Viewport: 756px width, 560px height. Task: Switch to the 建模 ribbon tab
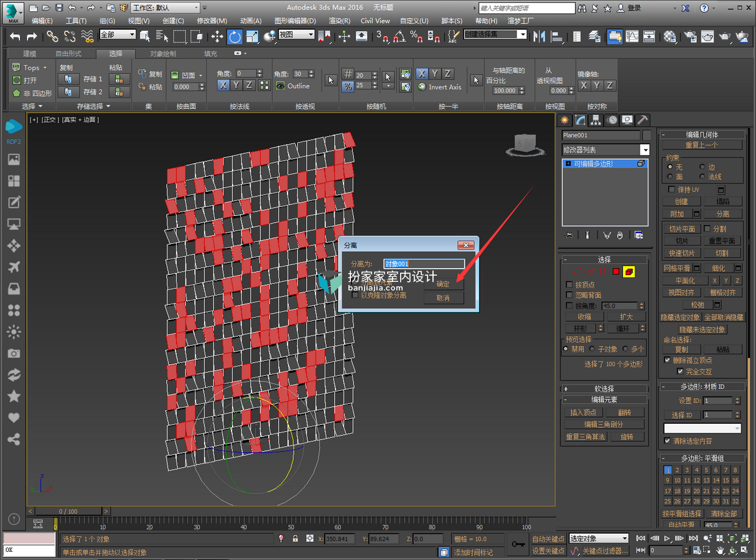pyautogui.click(x=30, y=54)
